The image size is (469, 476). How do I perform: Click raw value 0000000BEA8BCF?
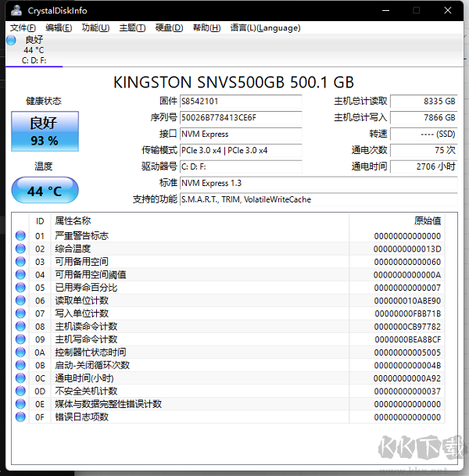408,339
